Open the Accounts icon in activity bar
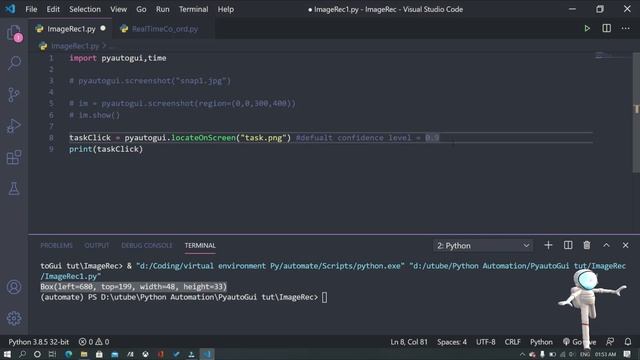The width and height of the screenshot is (640, 360). point(14,287)
